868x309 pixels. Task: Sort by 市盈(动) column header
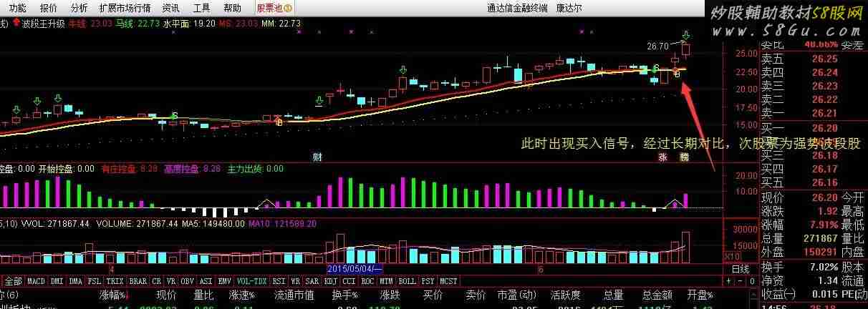tap(516, 294)
